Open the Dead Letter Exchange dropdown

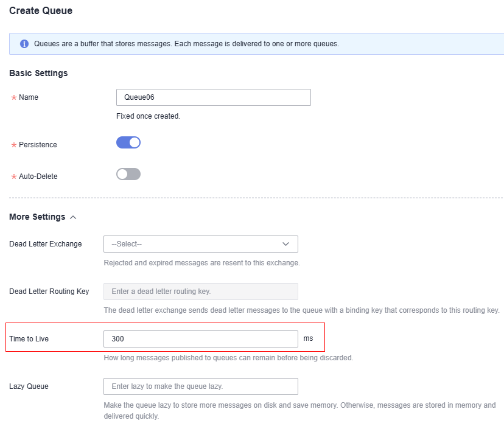(x=201, y=244)
